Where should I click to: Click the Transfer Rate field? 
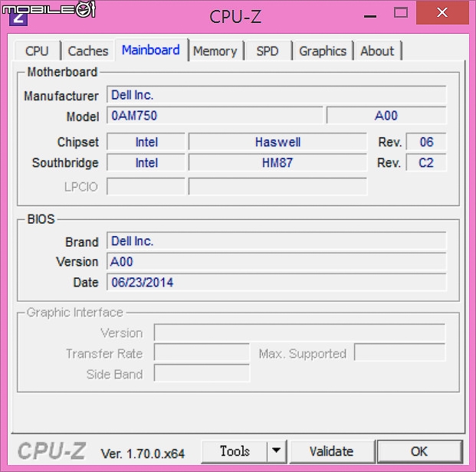click(202, 352)
